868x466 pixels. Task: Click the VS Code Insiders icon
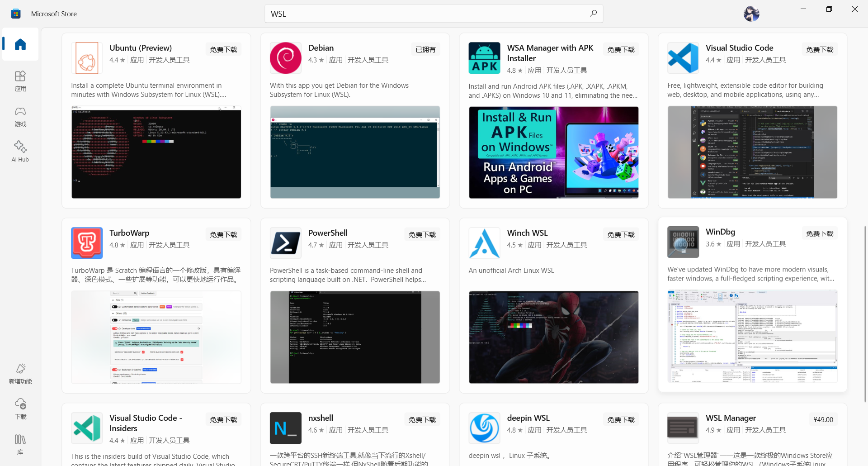tap(87, 428)
